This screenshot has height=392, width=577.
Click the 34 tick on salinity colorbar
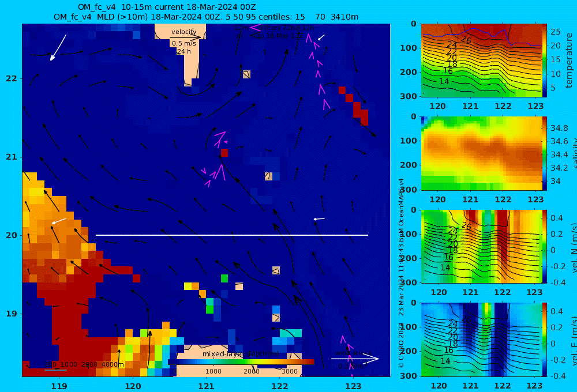[x=555, y=181]
